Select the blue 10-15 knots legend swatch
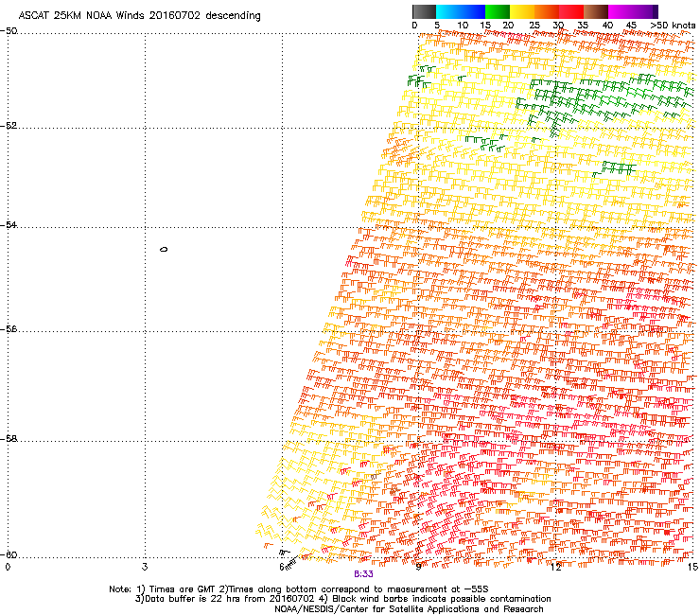 (473, 11)
